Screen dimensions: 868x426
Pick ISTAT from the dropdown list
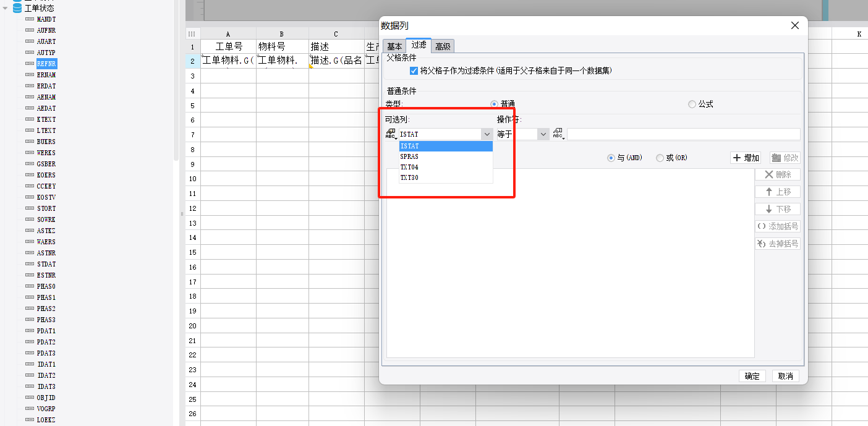[446, 146]
